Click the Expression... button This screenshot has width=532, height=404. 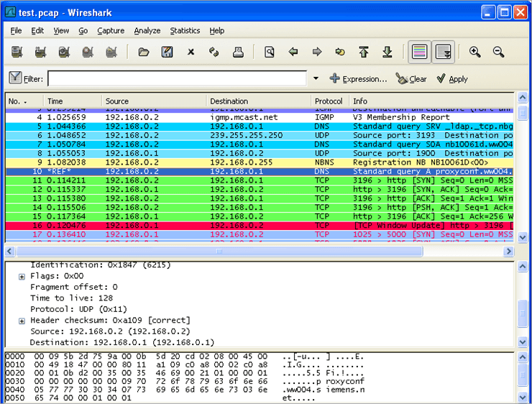click(358, 78)
